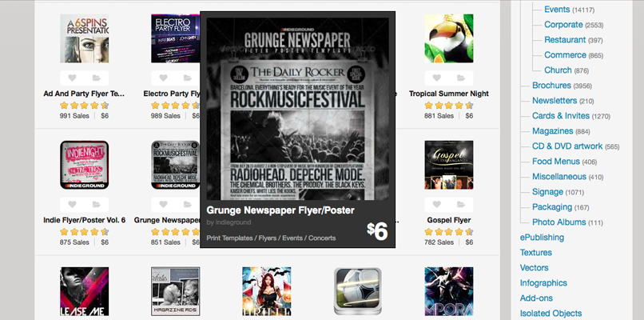Open the Newsletters category
This screenshot has height=320, width=644.
(555, 101)
